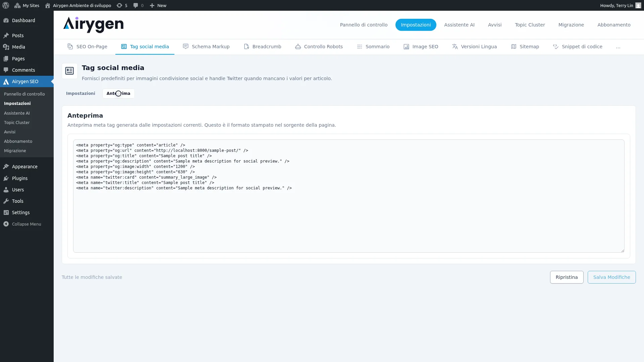Open the comments bubble icon in the admin bar
This screenshot has width=644, height=362.
click(x=136, y=5)
